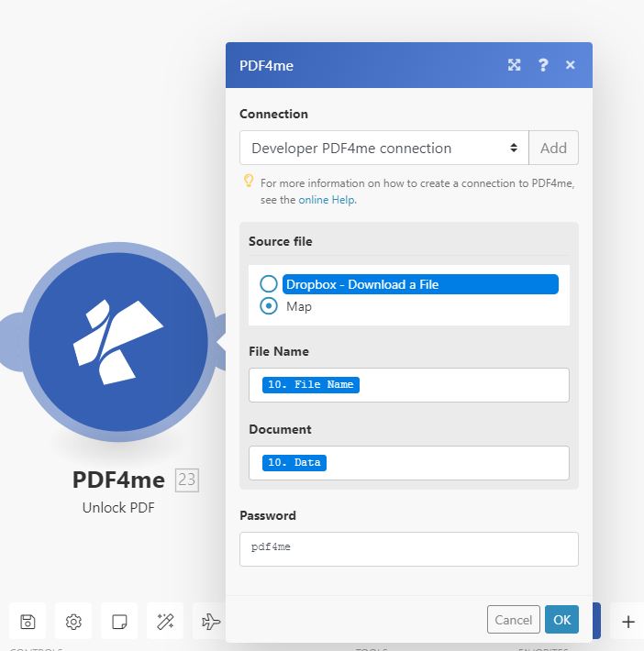The image size is (644, 651).
Task: Click Cancel button
Action: tap(514, 620)
